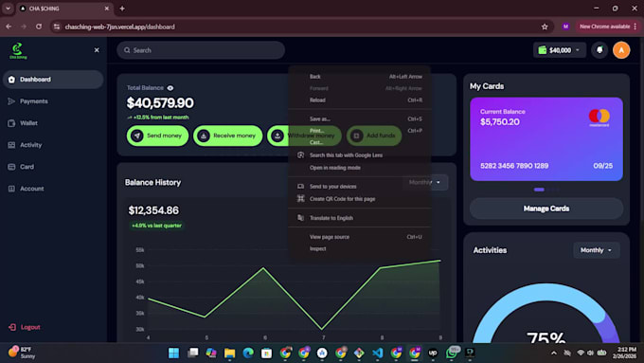The image size is (644, 363).
Task: Click the Manage Cards button
Action: point(546,209)
